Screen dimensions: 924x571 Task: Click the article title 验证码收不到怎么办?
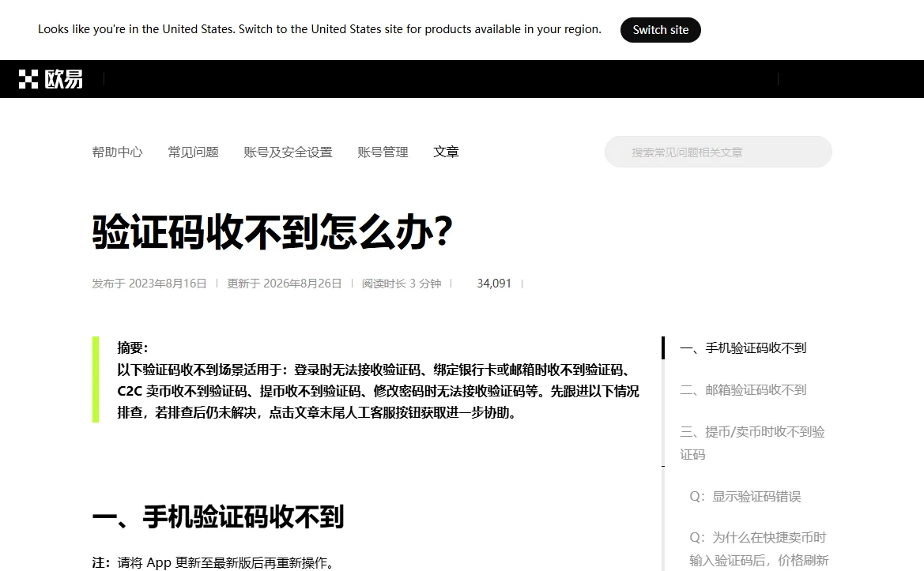pos(273,231)
